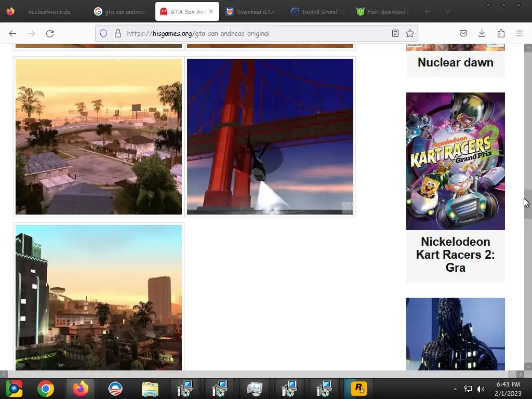Switch to the Install Grand tab
The image size is (532, 399).
click(x=317, y=12)
